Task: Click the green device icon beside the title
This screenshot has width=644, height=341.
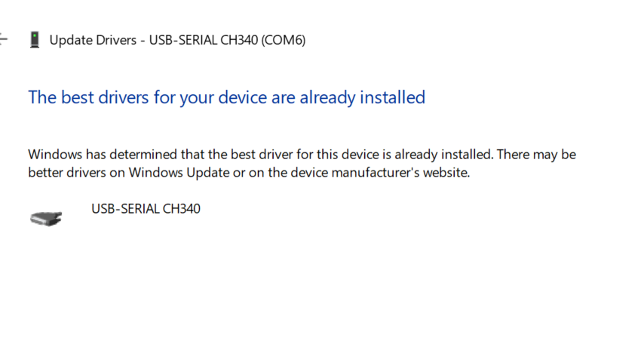Action: point(34,40)
